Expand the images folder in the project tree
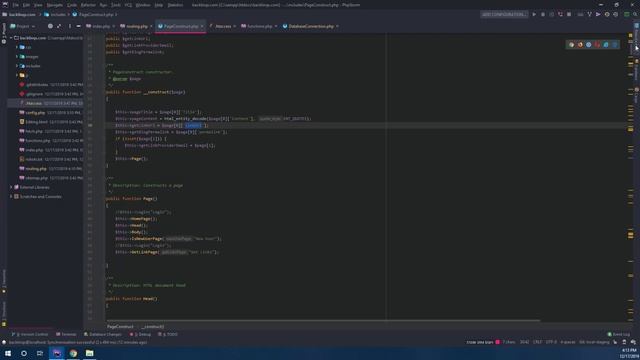Image resolution: width=640 pixels, height=360 pixels. 17,57
